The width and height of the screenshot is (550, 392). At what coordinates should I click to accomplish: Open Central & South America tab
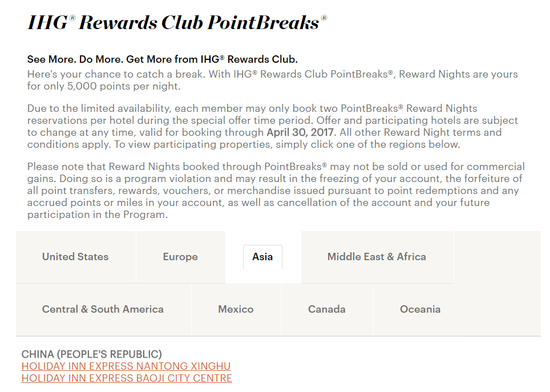pyautogui.click(x=103, y=309)
